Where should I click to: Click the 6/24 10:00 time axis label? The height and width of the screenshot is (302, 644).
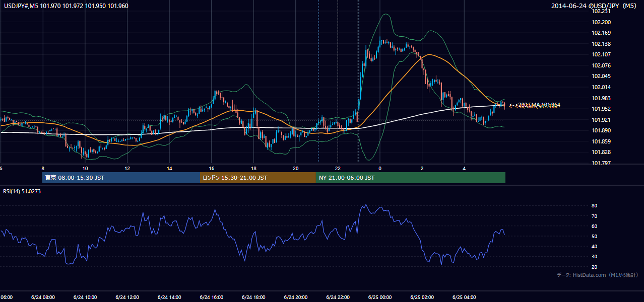coord(85,297)
